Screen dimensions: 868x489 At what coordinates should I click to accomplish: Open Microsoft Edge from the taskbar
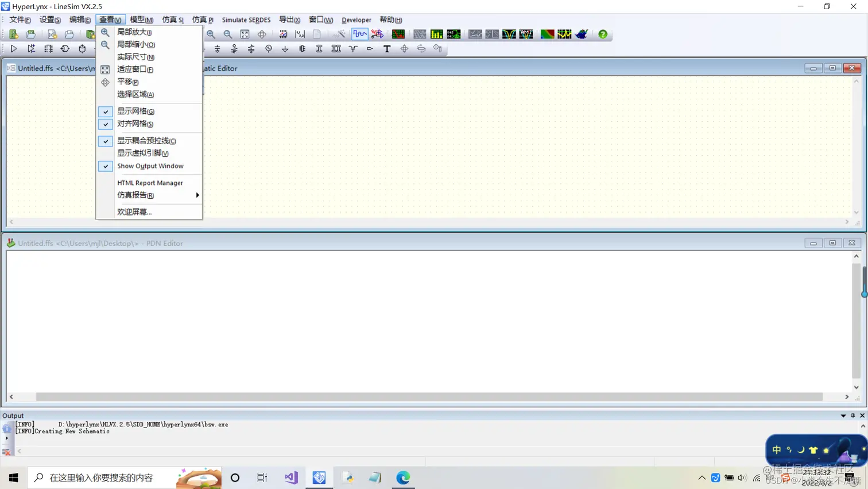click(403, 478)
